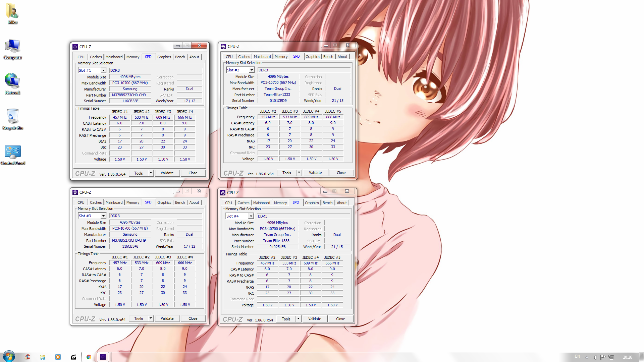Open the clapperboard BE app in taskbar
Viewport: 644px width, 362px height.
pyautogui.click(x=73, y=357)
